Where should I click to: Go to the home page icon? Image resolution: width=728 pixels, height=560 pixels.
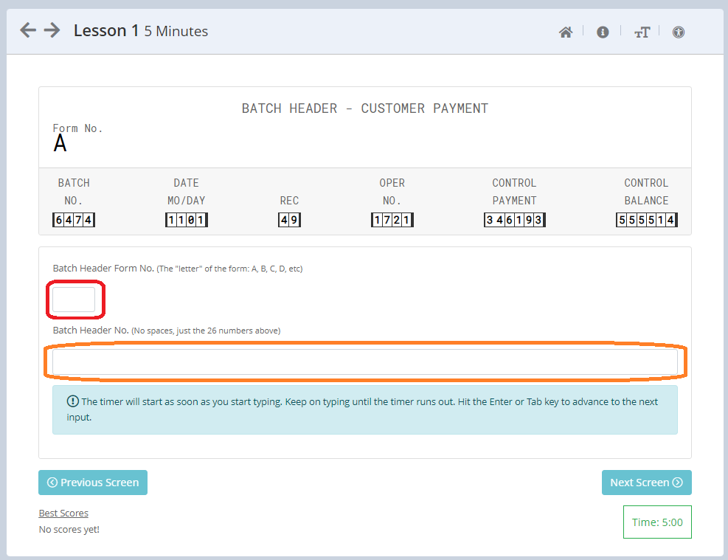[566, 32]
